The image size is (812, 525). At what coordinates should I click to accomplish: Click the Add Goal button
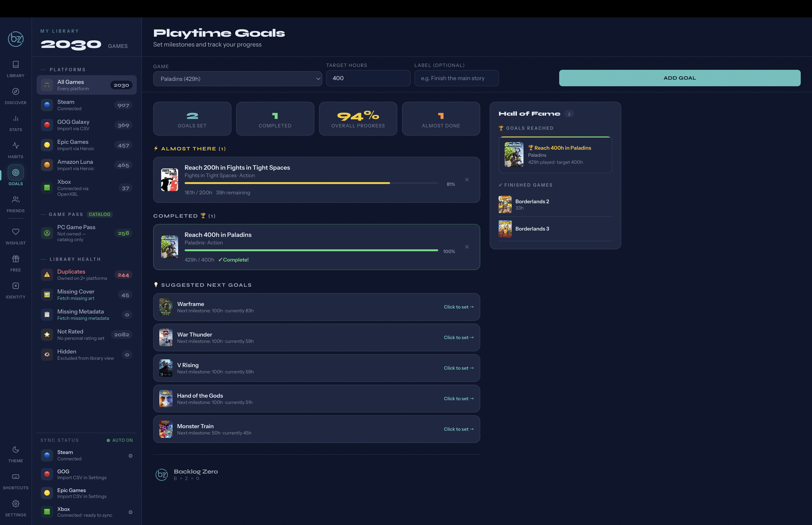point(679,78)
